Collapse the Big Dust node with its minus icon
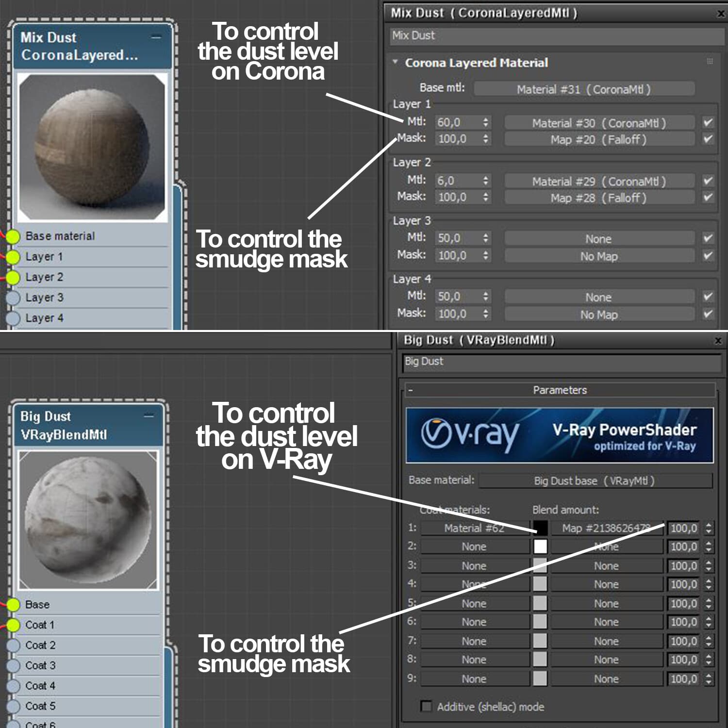 (x=149, y=416)
